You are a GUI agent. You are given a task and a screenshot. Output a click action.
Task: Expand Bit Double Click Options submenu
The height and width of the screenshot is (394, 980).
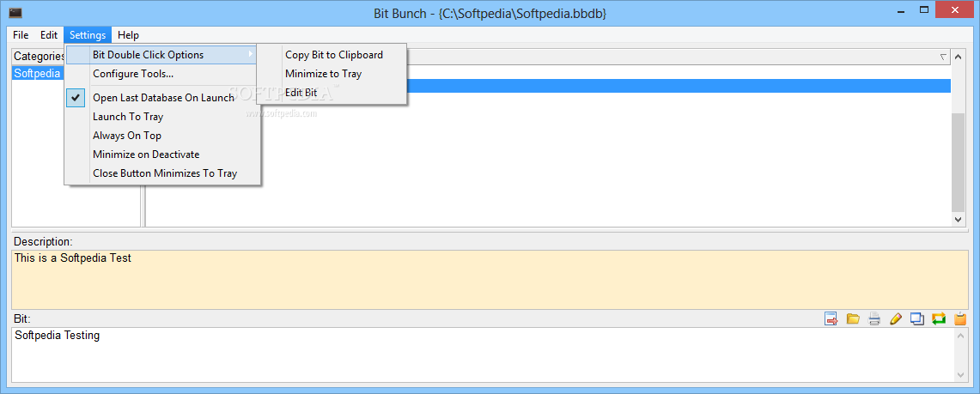tap(162, 55)
